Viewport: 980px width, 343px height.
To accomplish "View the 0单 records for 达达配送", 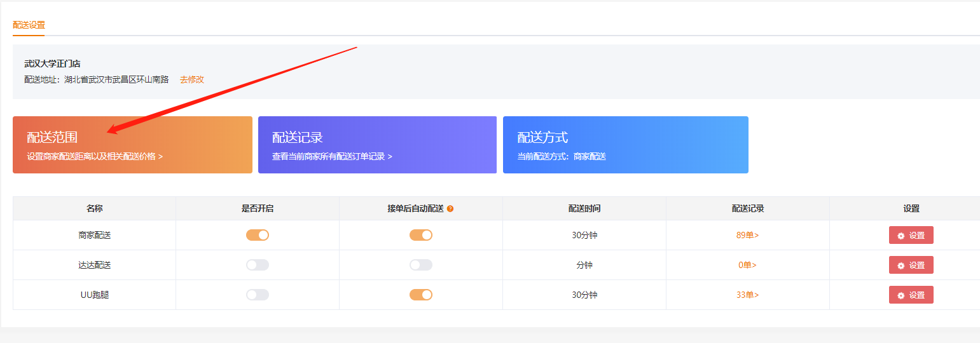I will pos(747,265).
